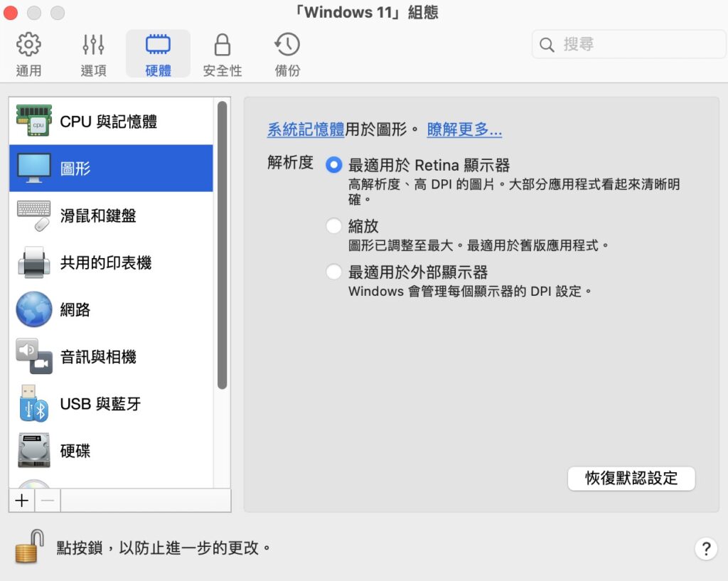Click the USB and Bluetooth icon

tap(34, 403)
